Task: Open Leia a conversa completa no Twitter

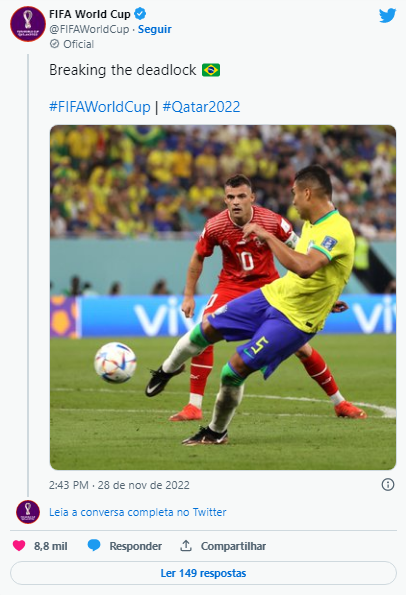Action: point(137,512)
